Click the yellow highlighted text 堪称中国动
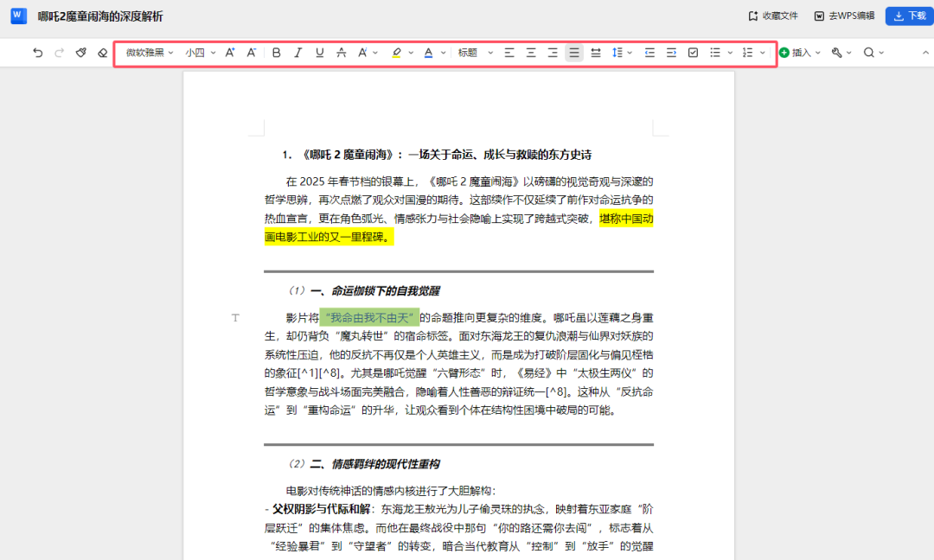934x560 pixels. point(626,219)
